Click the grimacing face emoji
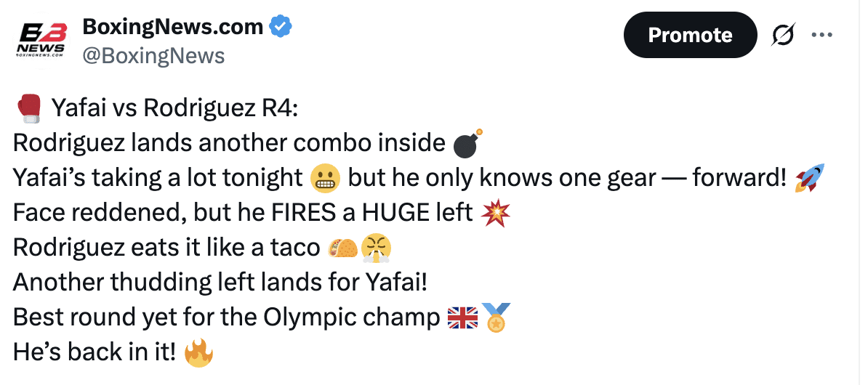The width and height of the screenshot is (868, 385). 324,178
